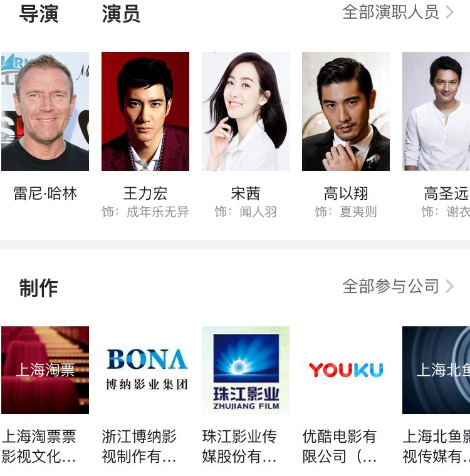Select the 演员 section heading
Screen dimensions: 470x476
coord(121,14)
